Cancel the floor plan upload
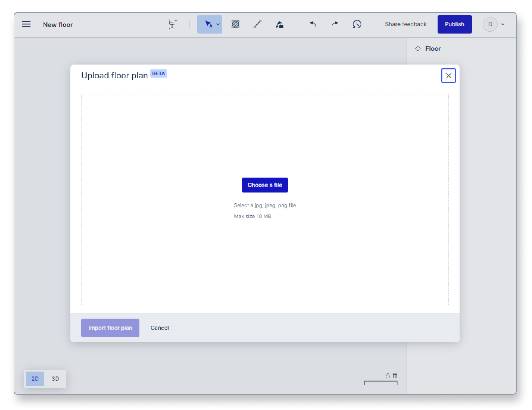 [159, 328]
